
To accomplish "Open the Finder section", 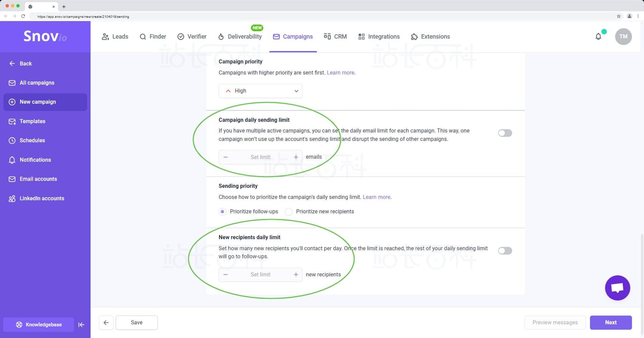I will point(153,37).
